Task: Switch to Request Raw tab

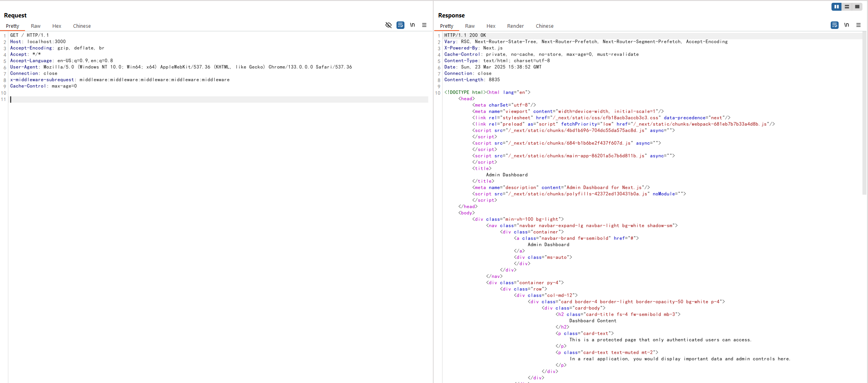Action: (36, 26)
